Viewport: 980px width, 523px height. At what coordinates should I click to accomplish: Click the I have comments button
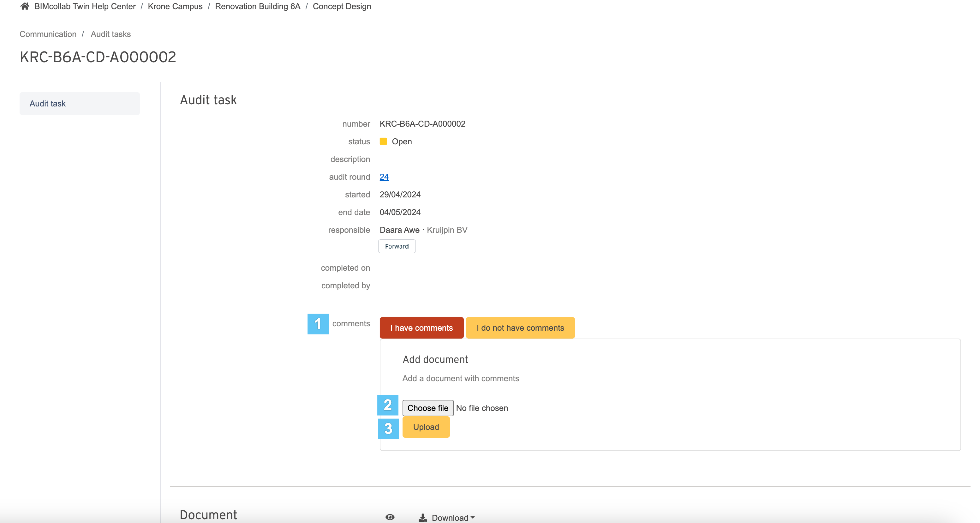tap(421, 328)
